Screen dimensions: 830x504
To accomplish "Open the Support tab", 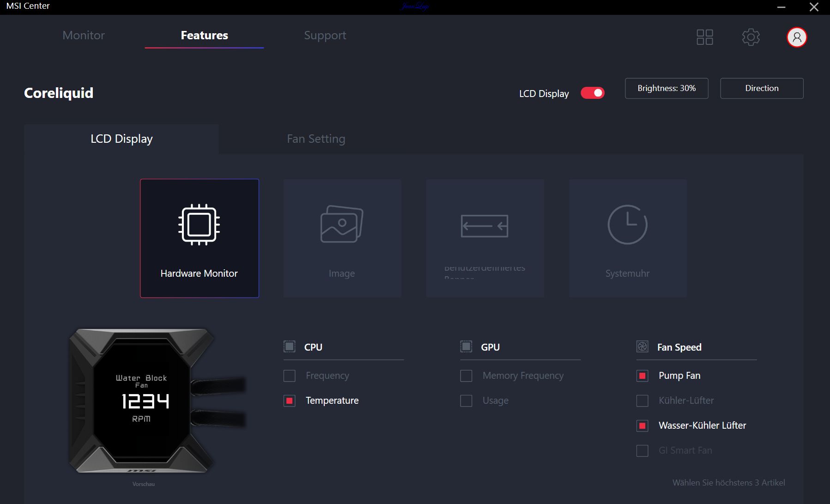I will tap(325, 35).
